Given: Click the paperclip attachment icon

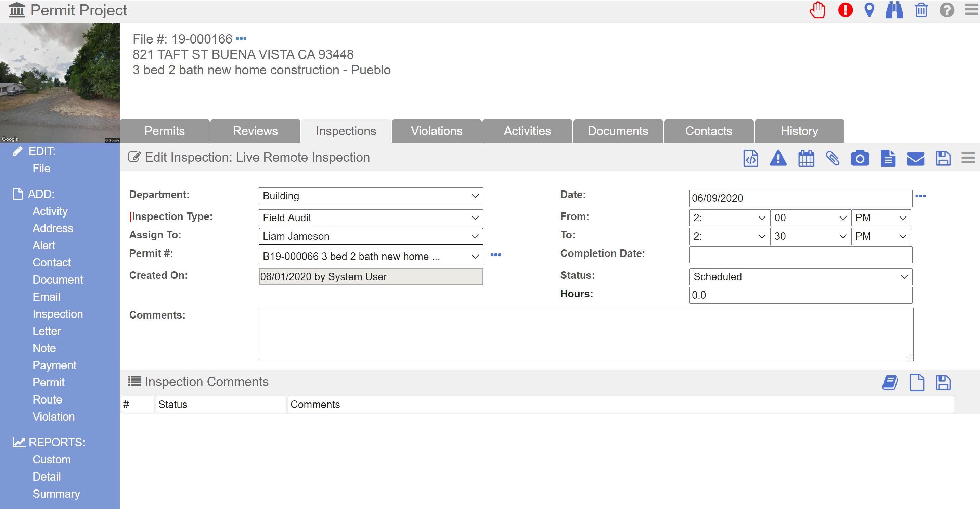Looking at the screenshot, I should coord(833,158).
